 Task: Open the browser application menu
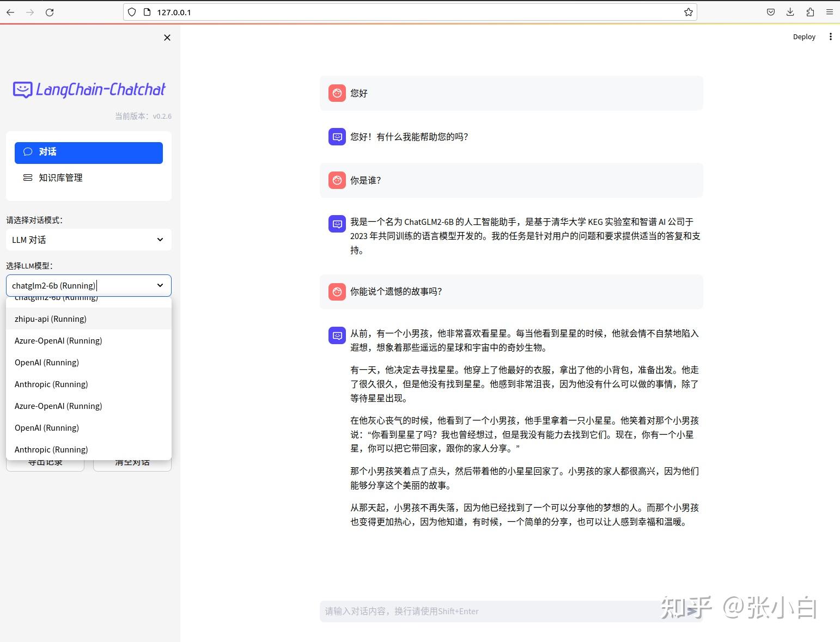[x=830, y=12]
